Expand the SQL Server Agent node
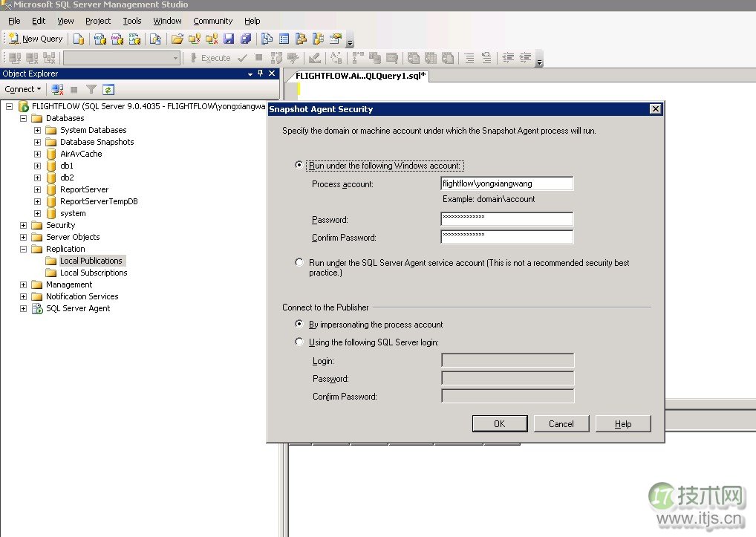The width and height of the screenshot is (756, 537). click(23, 308)
